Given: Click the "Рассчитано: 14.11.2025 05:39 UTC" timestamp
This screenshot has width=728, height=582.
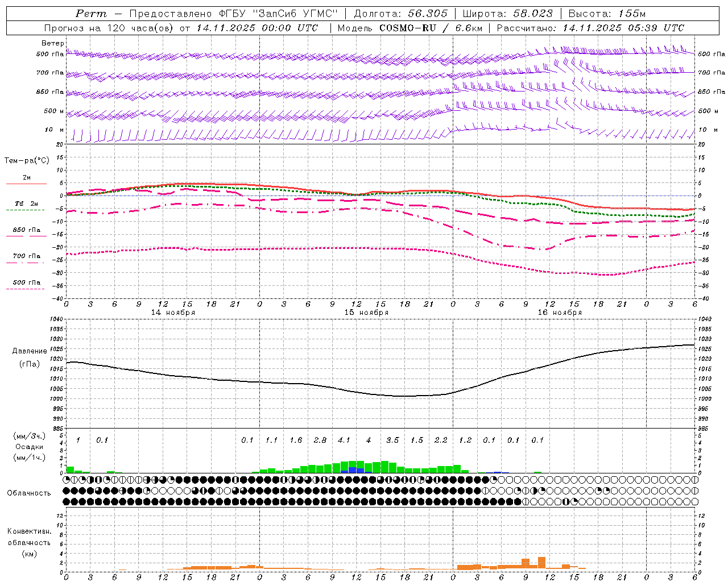Looking at the screenshot, I should (x=590, y=28).
